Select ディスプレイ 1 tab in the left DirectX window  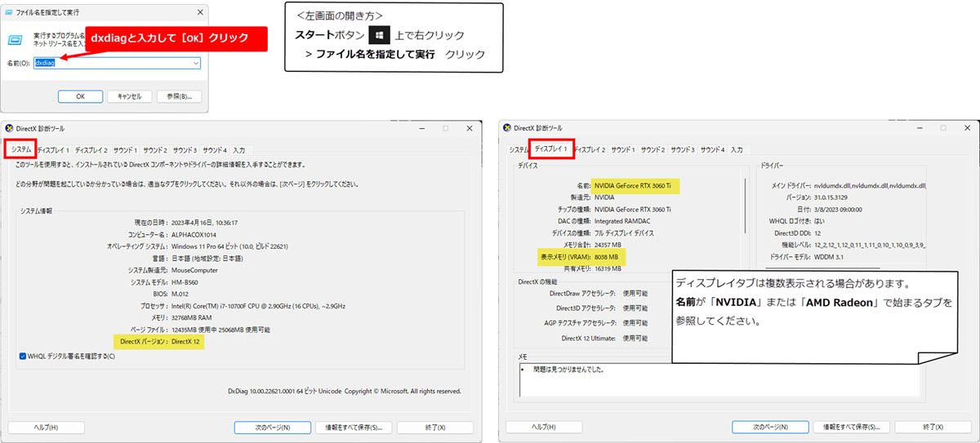pos(53,150)
